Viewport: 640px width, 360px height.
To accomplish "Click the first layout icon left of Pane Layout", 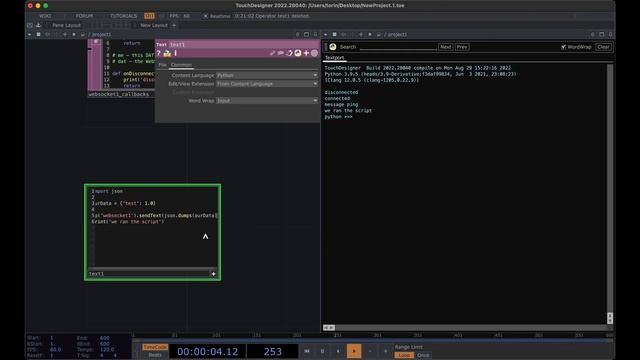I will (x=30, y=25).
